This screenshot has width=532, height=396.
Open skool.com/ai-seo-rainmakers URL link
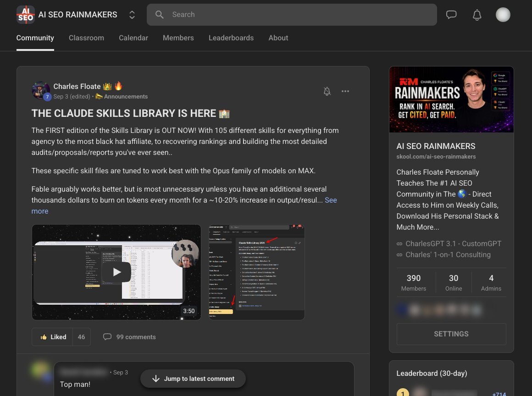[436, 157]
